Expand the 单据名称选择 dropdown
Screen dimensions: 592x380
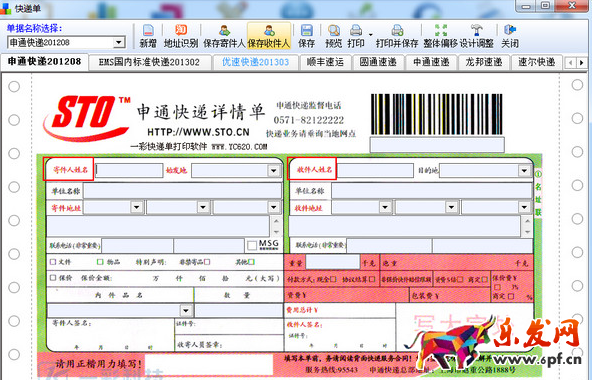pyautogui.click(x=119, y=42)
